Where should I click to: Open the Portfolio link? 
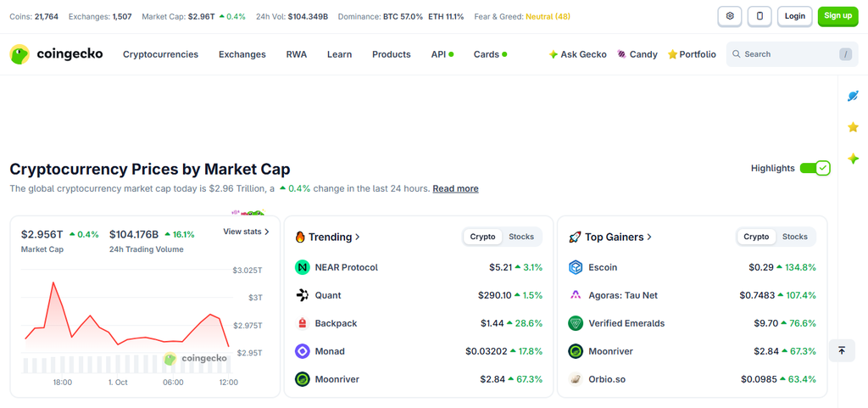click(x=692, y=54)
